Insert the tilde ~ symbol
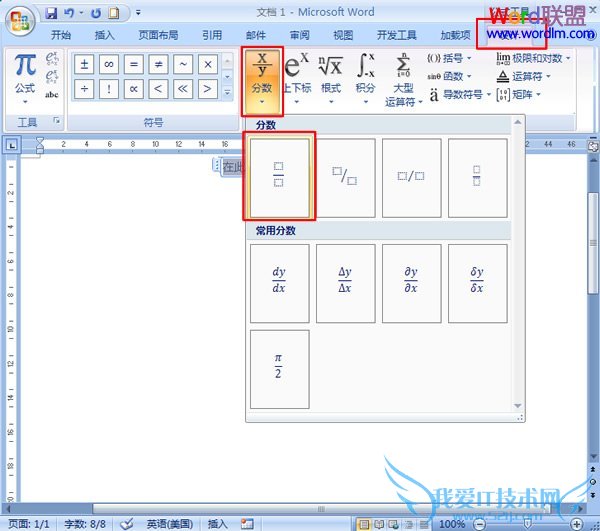Viewport: 600px width, 531px height. click(183, 64)
